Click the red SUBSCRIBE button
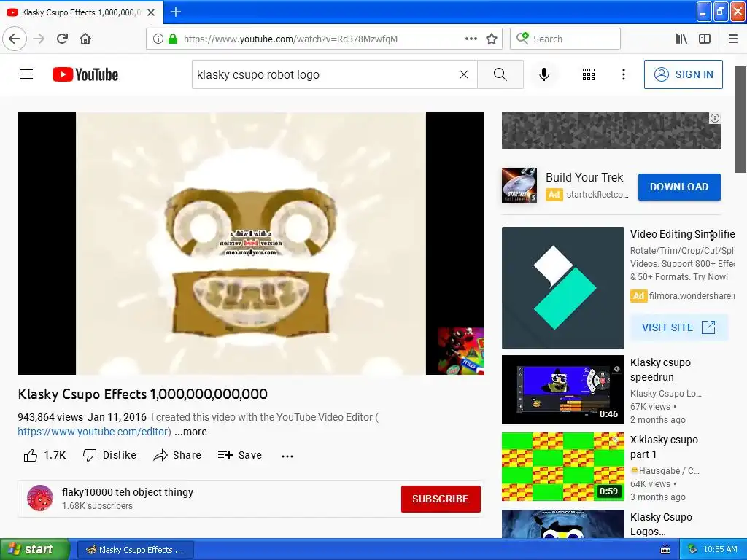Image resolution: width=747 pixels, height=560 pixels. coord(441,499)
